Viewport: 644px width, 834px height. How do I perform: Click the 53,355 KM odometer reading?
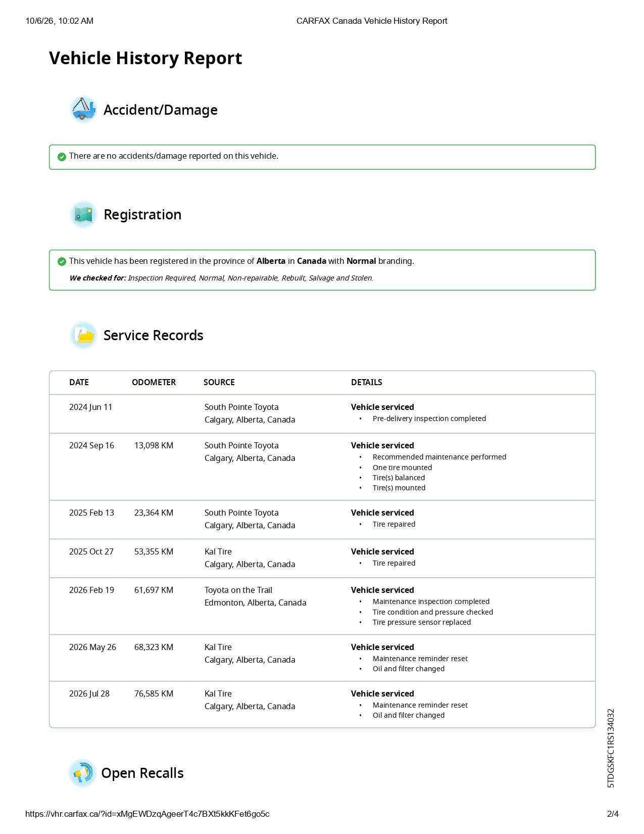tap(154, 551)
